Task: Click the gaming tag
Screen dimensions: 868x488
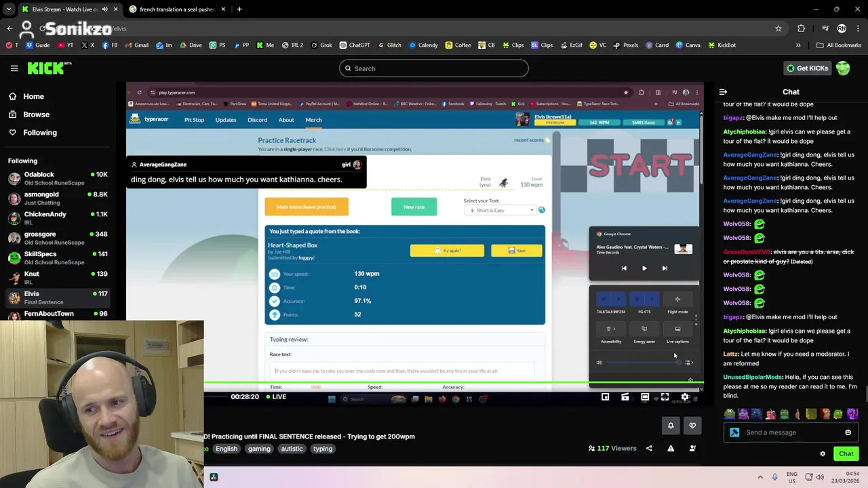Action: 259,449
